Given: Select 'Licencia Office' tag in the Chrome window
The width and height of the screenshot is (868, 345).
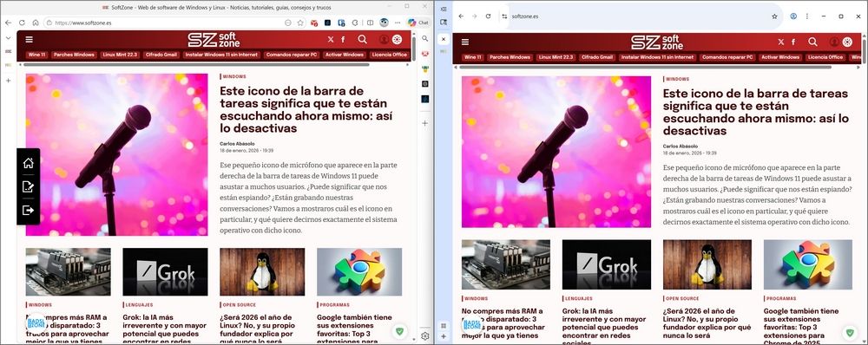Looking at the screenshot, I should point(825,57).
